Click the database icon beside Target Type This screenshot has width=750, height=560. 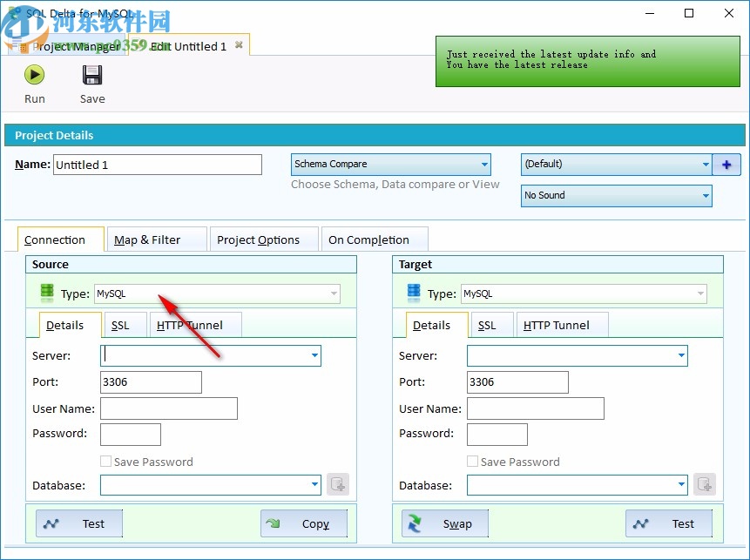click(x=413, y=293)
